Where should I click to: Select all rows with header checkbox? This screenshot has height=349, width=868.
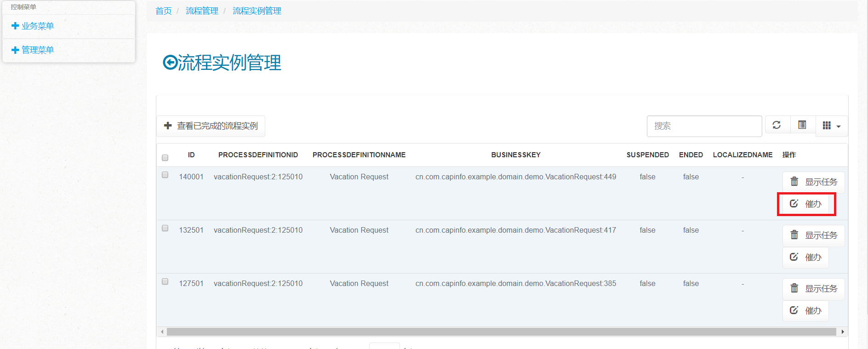pyautogui.click(x=165, y=158)
